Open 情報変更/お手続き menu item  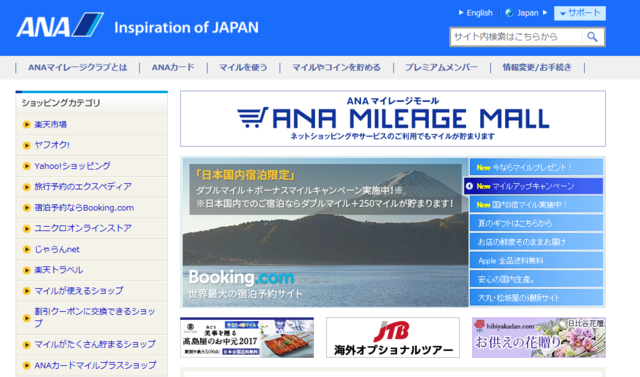[x=537, y=68]
